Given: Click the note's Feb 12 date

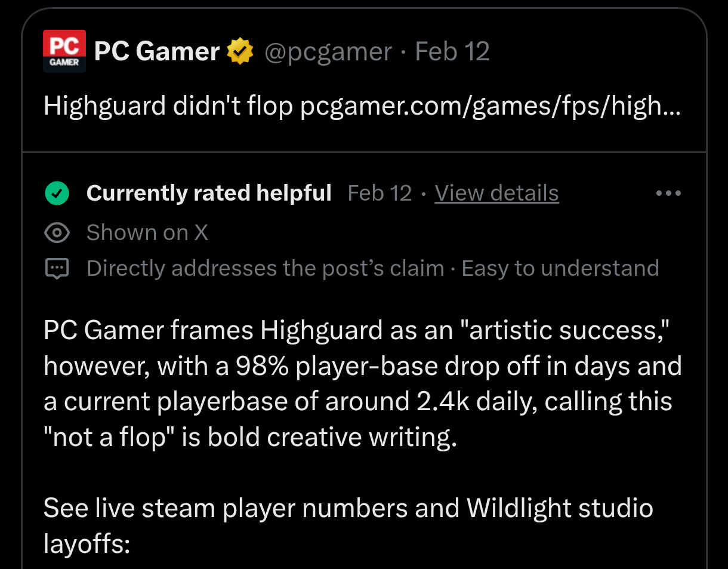Looking at the screenshot, I should pos(380,193).
